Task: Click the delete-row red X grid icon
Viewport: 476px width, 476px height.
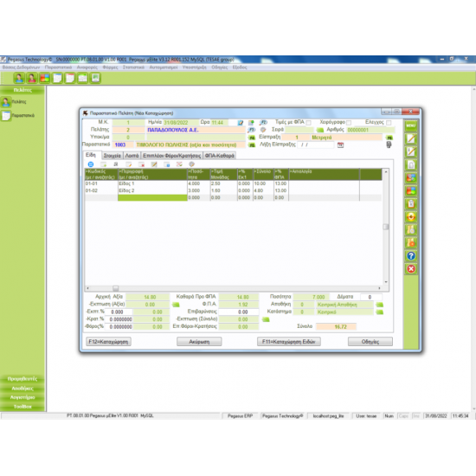Action: (x=141, y=164)
